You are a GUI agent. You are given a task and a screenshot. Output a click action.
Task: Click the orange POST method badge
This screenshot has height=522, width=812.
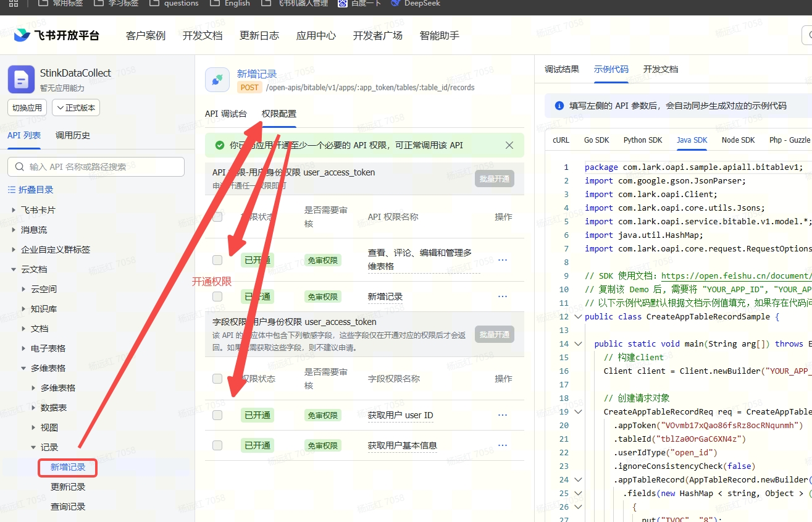(250, 88)
